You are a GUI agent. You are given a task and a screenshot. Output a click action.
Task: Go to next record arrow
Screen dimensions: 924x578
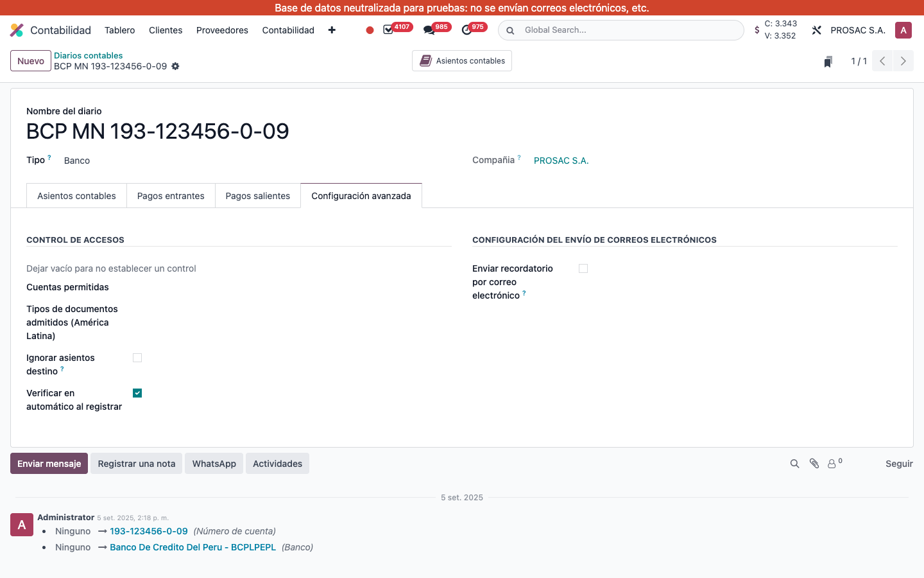coord(903,61)
